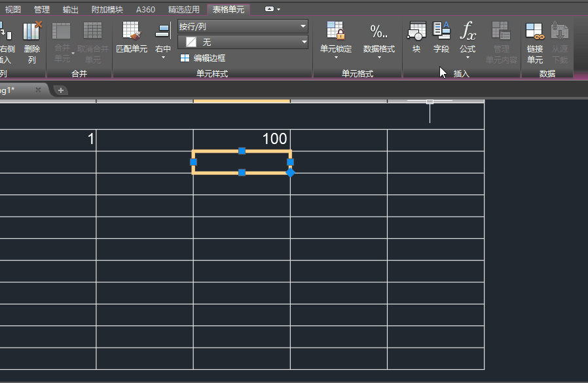Screen dimensions: 588x383
Task: Switch to the 视图 ribbon tab
Action: point(13,10)
